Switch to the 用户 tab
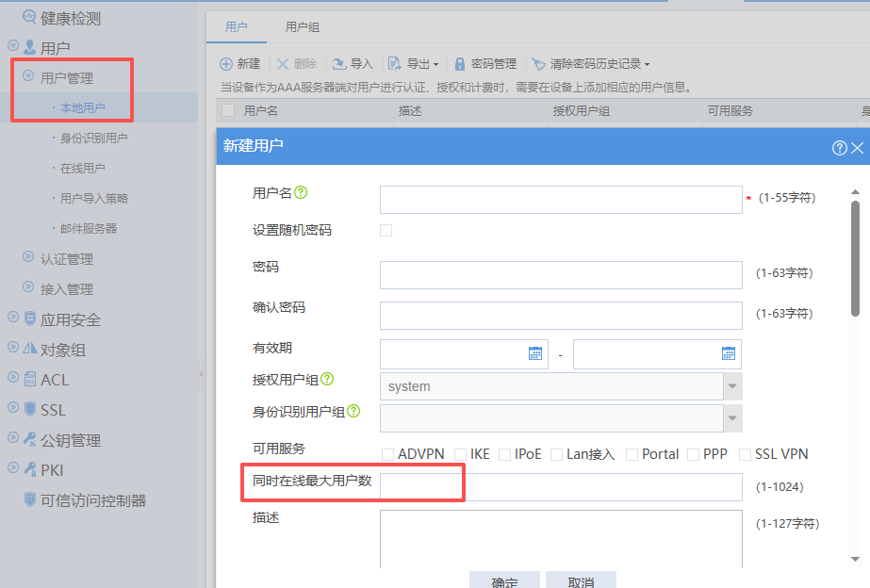The height and width of the screenshot is (588, 870). (237, 26)
